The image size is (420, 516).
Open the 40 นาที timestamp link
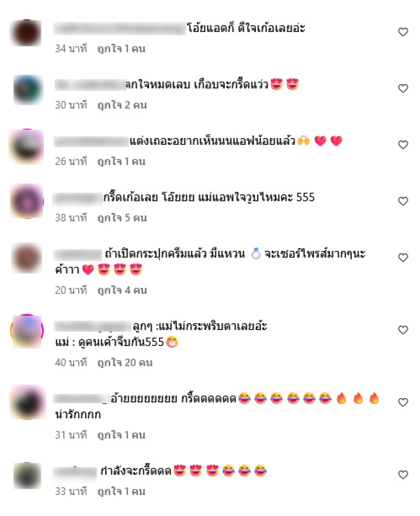[71, 363]
